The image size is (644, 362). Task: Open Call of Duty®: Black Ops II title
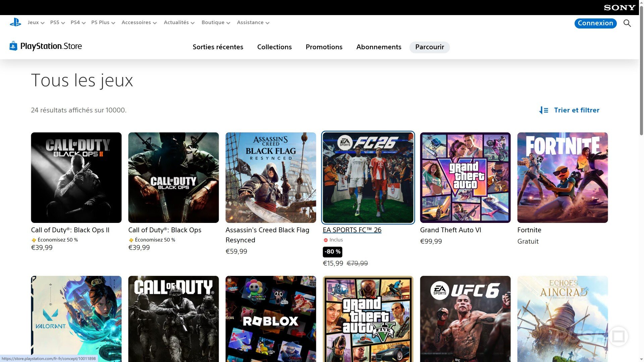pos(70,230)
